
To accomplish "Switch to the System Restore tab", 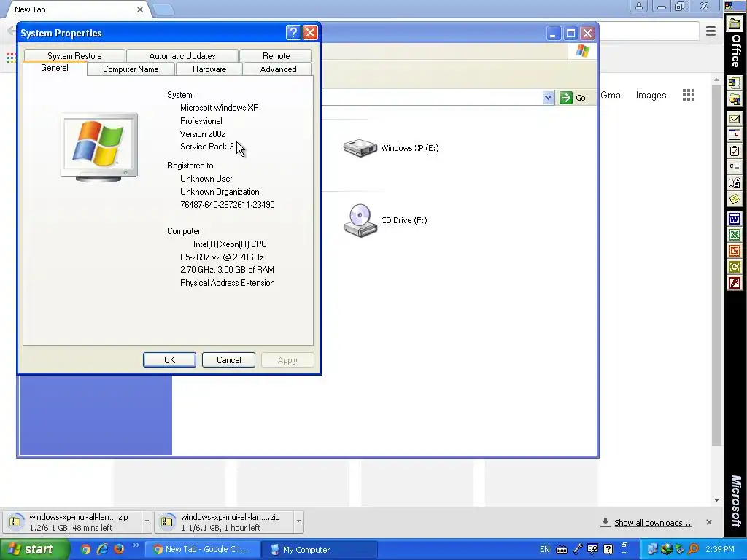I will (x=74, y=55).
